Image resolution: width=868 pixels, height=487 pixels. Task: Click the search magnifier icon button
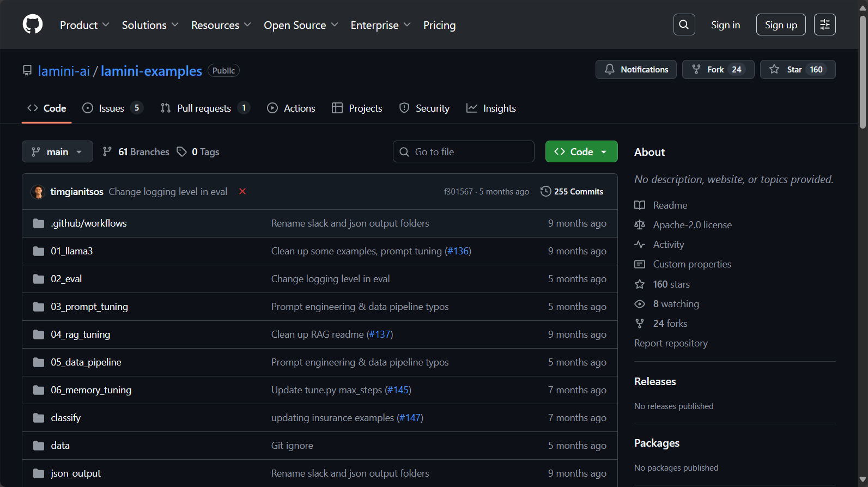pos(684,25)
